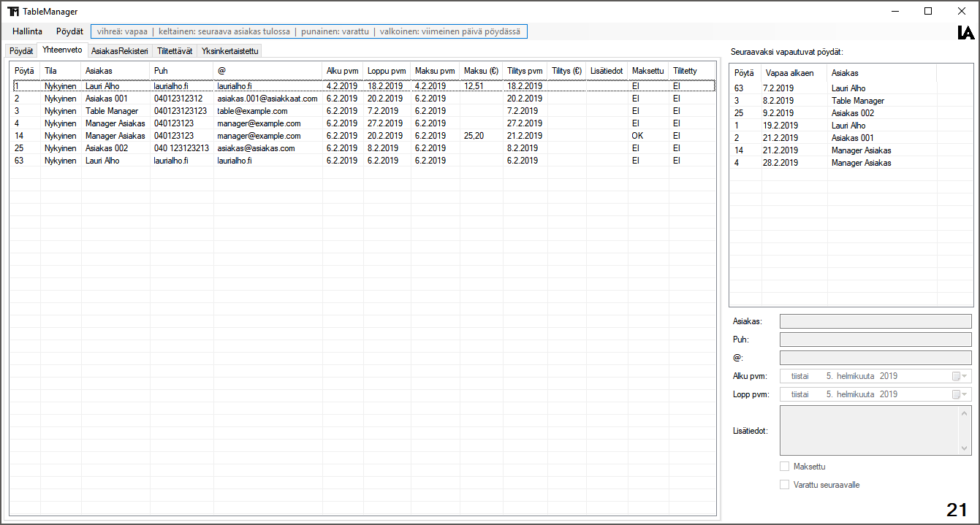Expand the Lopp pvm date dropdown arrow

point(965,394)
